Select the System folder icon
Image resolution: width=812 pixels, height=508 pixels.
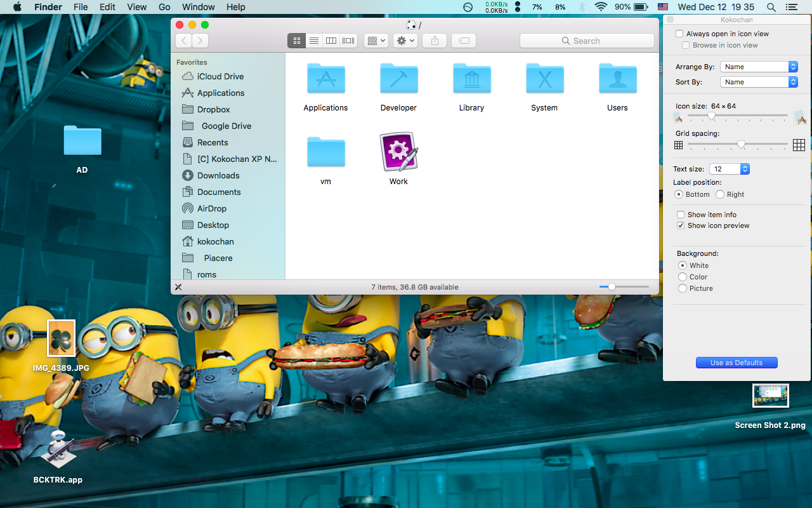(544, 78)
